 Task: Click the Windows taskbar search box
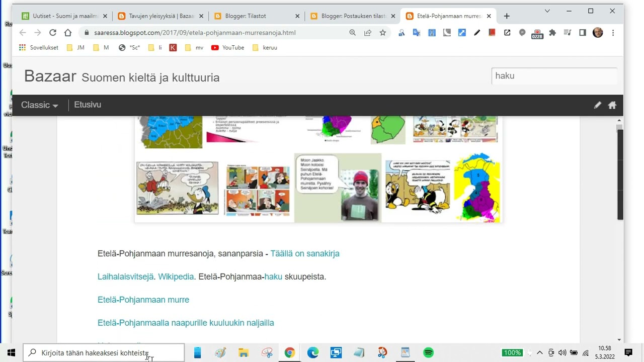pyautogui.click(x=104, y=352)
